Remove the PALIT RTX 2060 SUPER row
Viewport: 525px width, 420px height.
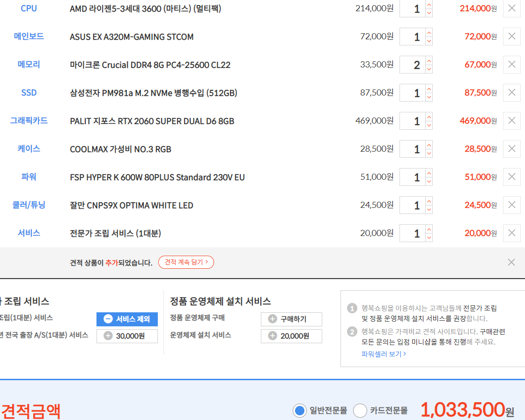coord(511,121)
